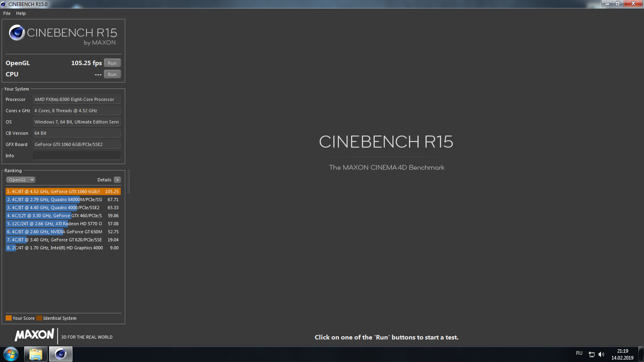Switch to Cinebench in the taskbar
The width and height of the screenshot is (644, 362).
(x=61, y=354)
